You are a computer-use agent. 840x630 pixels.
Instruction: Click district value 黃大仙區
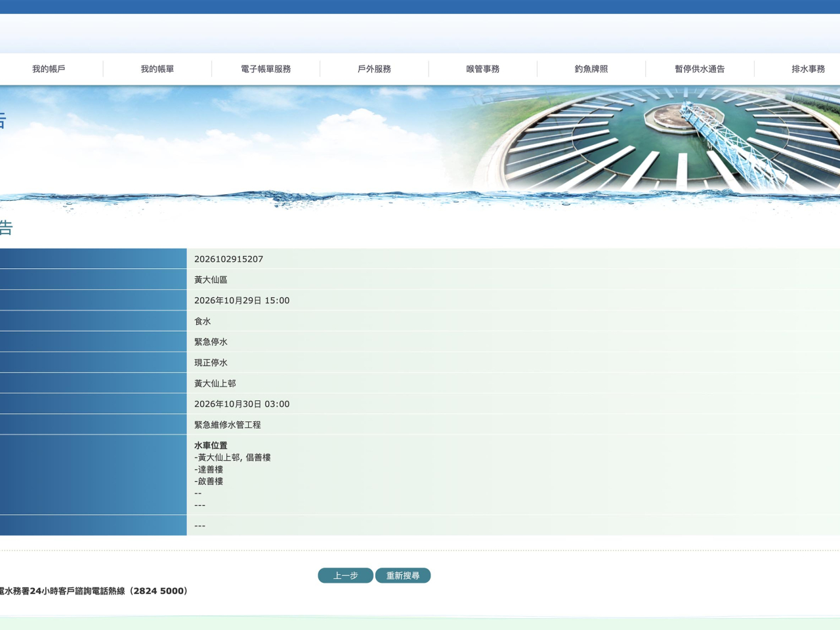point(211,280)
